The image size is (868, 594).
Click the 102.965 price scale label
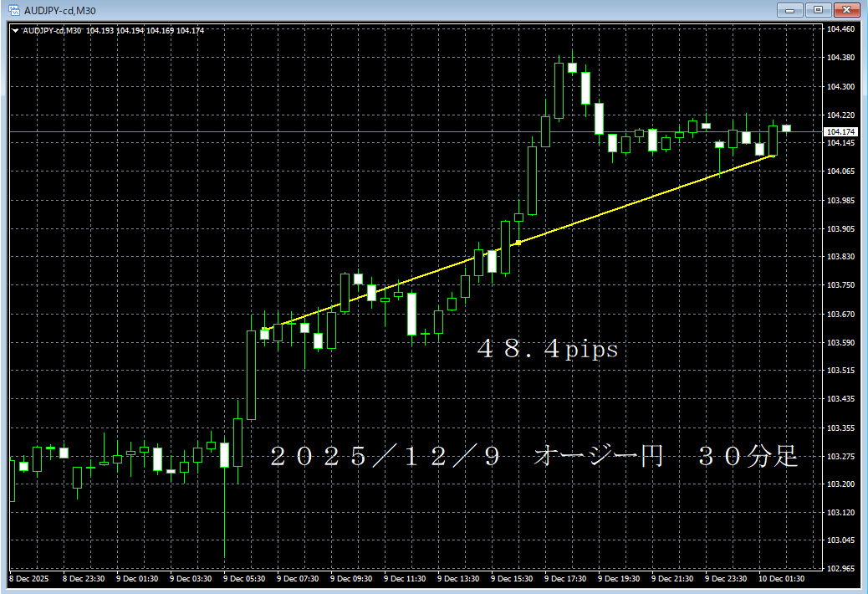840,569
